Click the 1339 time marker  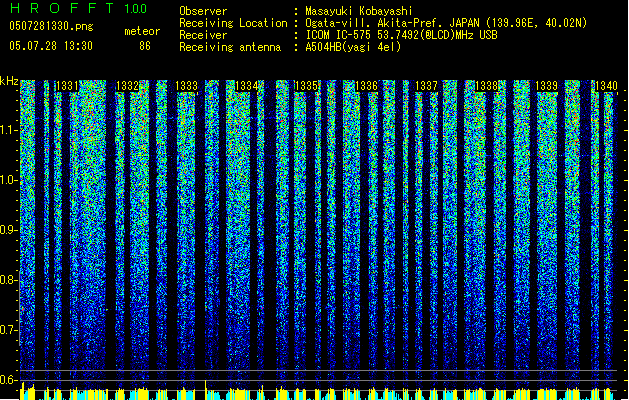(546, 86)
